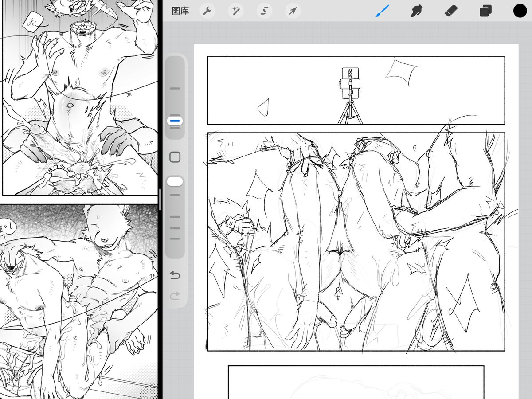This screenshot has height=399, width=532.
Task: Open the 图库 gallery
Action: [x=180, y=11]
